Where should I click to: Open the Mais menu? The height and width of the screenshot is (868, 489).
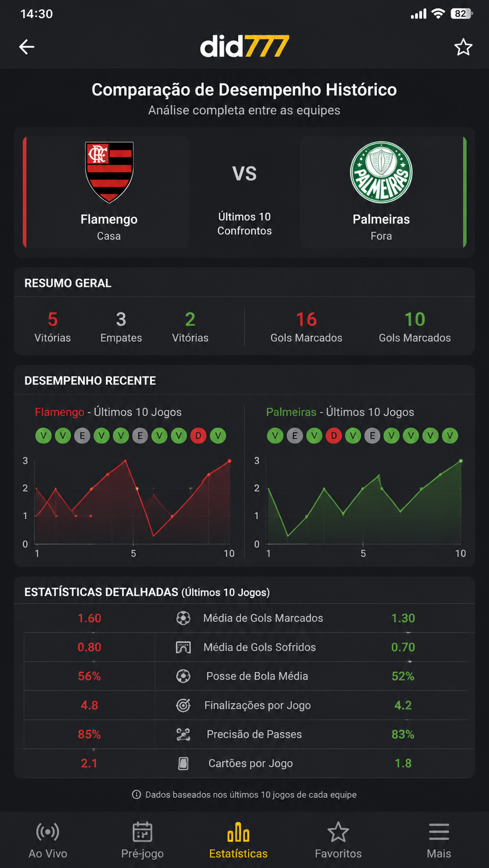[439, 840]
